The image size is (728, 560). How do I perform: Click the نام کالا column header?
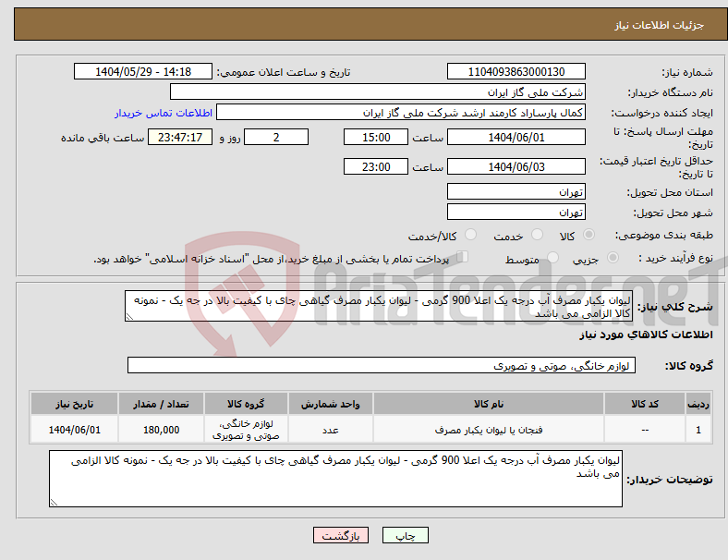point(489,404)
